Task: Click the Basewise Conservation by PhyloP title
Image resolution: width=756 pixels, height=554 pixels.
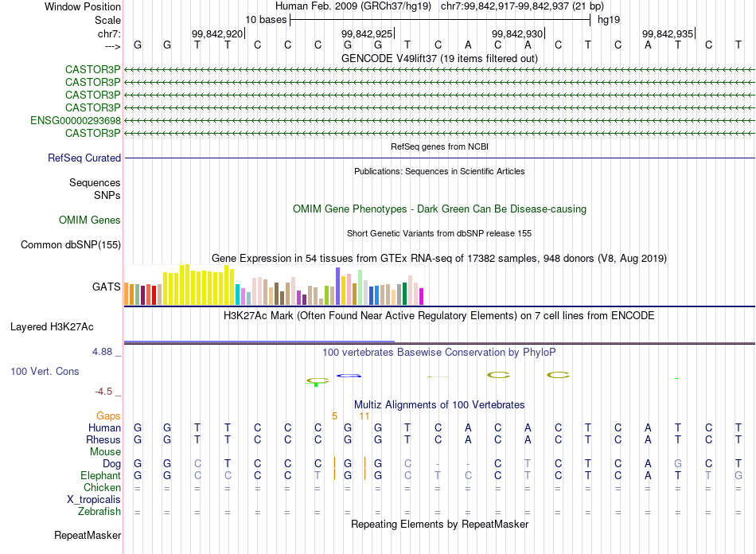Action: tap(439, 353)
